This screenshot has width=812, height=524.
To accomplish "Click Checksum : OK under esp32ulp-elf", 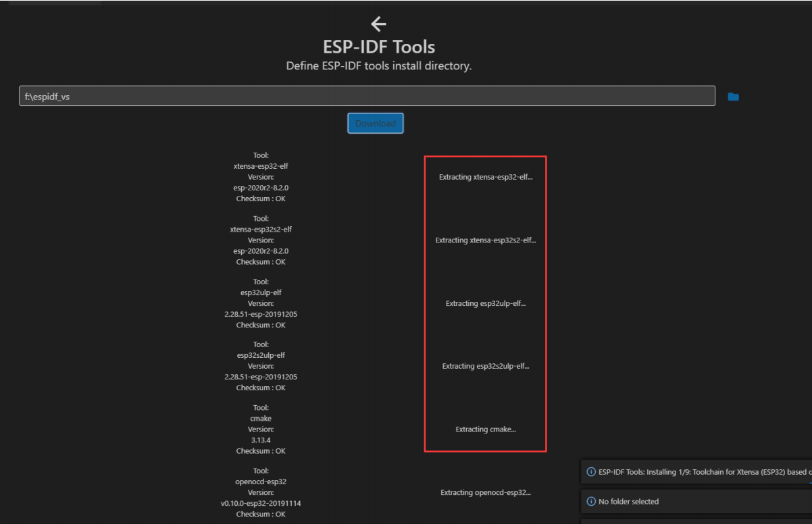I will tap(261, 325).
